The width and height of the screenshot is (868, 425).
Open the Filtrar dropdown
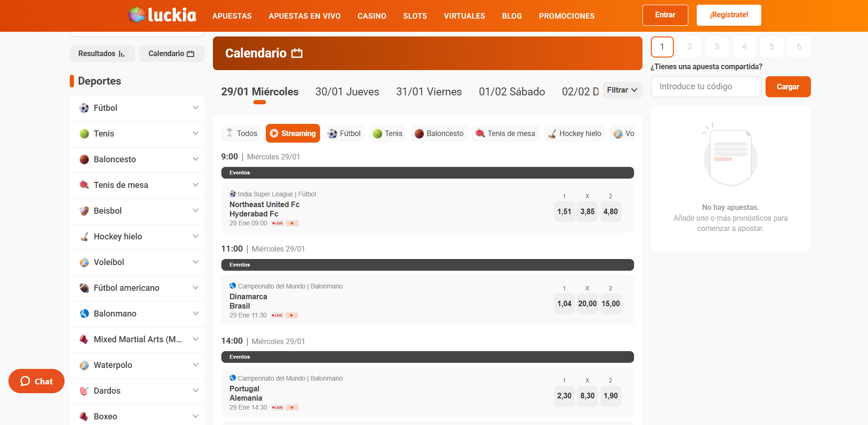622,90
